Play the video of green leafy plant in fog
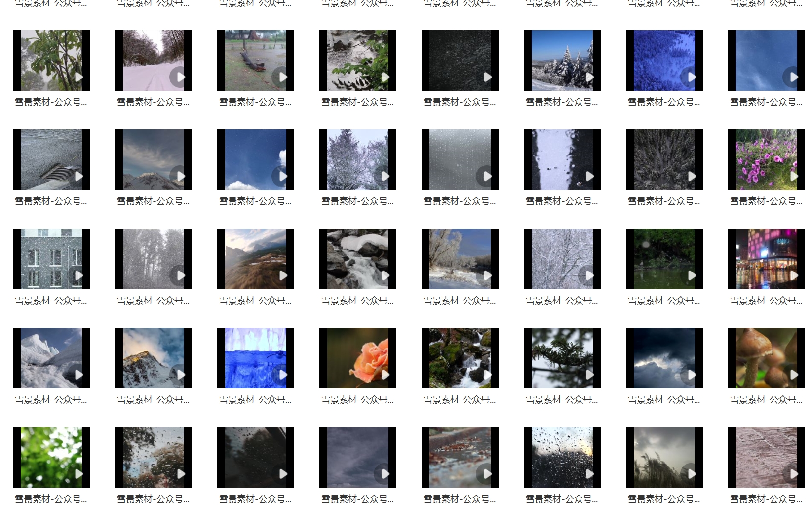 [x=78, y=77]
